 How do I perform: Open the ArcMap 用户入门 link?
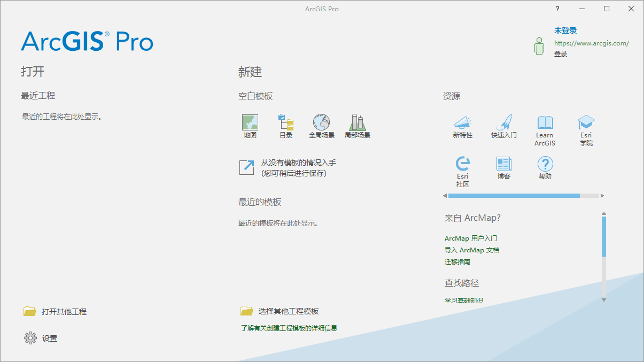tap(471, 238)
